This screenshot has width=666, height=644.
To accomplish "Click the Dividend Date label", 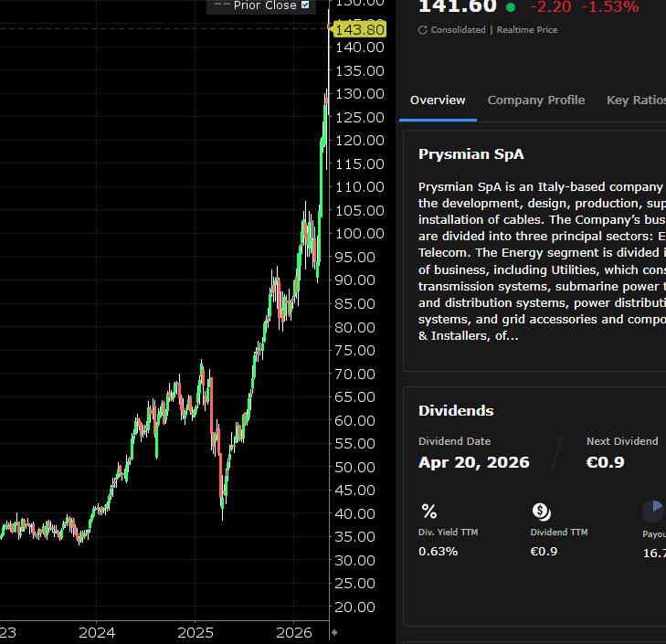I will [454, 441].
